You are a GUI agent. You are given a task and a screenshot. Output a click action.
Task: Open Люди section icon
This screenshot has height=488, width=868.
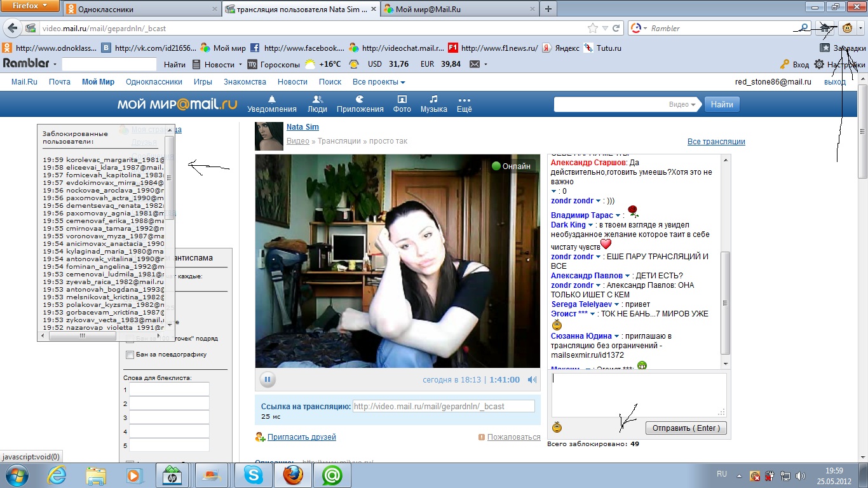318,99
